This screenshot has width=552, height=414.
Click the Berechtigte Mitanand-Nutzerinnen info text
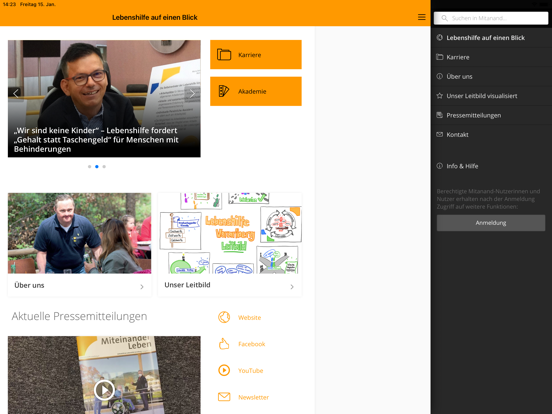point(488,199)
